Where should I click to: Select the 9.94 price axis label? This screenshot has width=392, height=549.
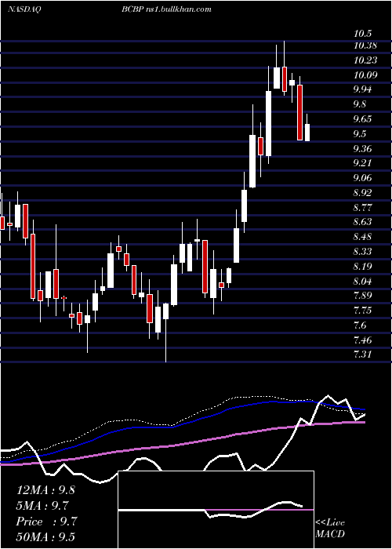coord(362,89)
